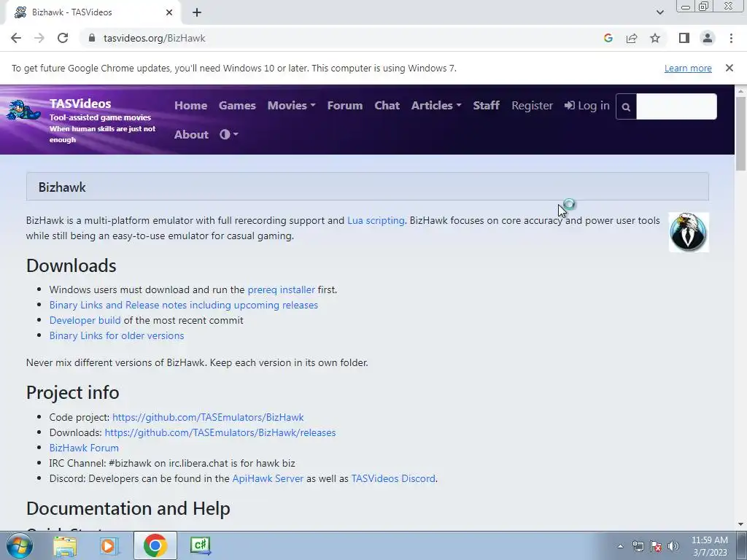Open the Staff nav item
The image size is (747, 560).
point(486,105)
